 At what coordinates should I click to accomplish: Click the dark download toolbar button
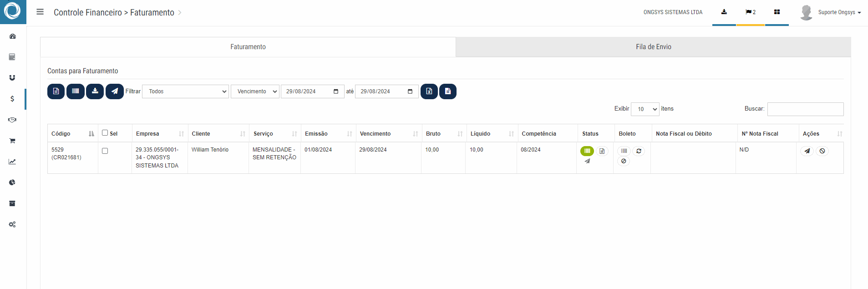[95, 91]
